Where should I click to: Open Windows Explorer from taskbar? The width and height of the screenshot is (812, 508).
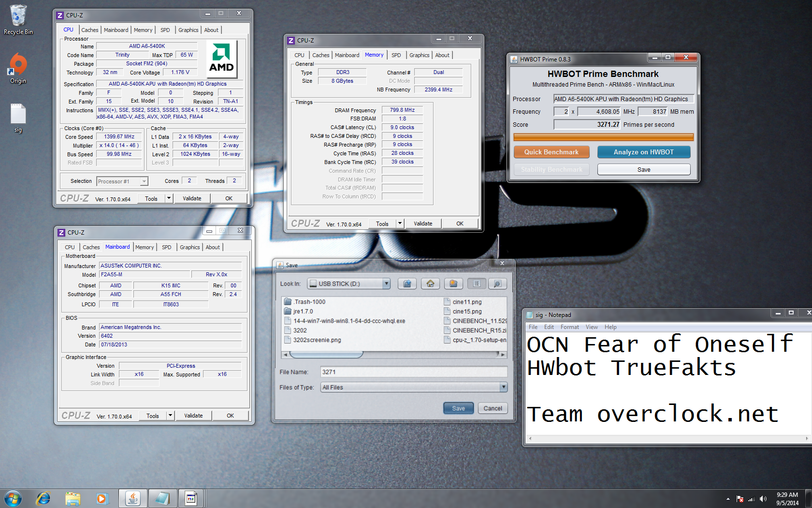point(73,498)
